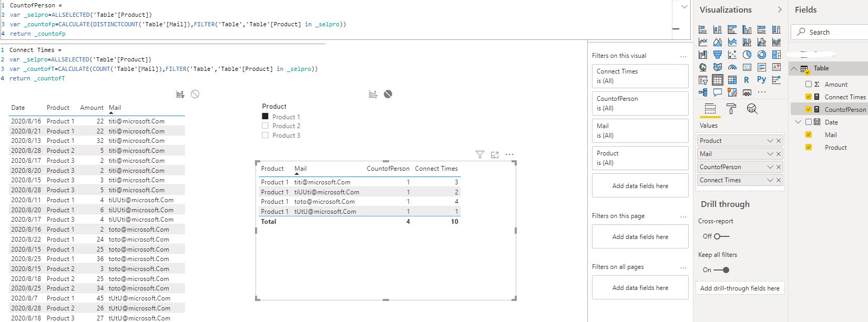Open Filters on this page options
Viewport: 868px width, 322px height.
point(683,216)
